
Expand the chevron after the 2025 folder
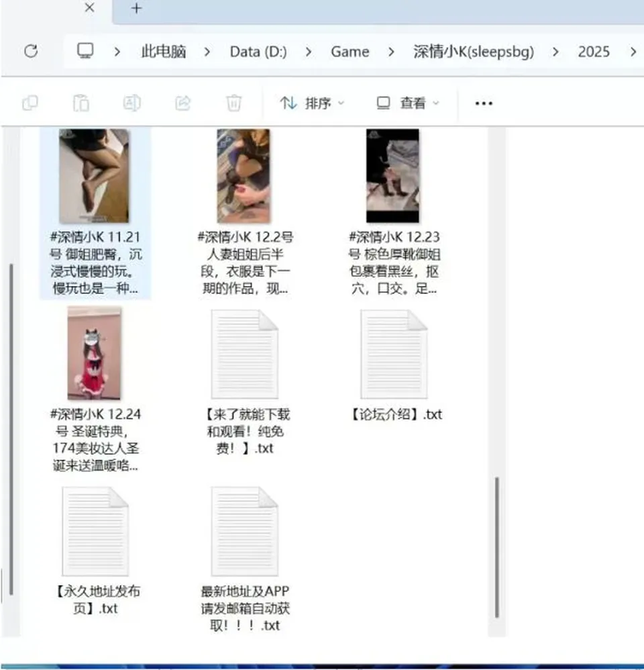[633, 52]
